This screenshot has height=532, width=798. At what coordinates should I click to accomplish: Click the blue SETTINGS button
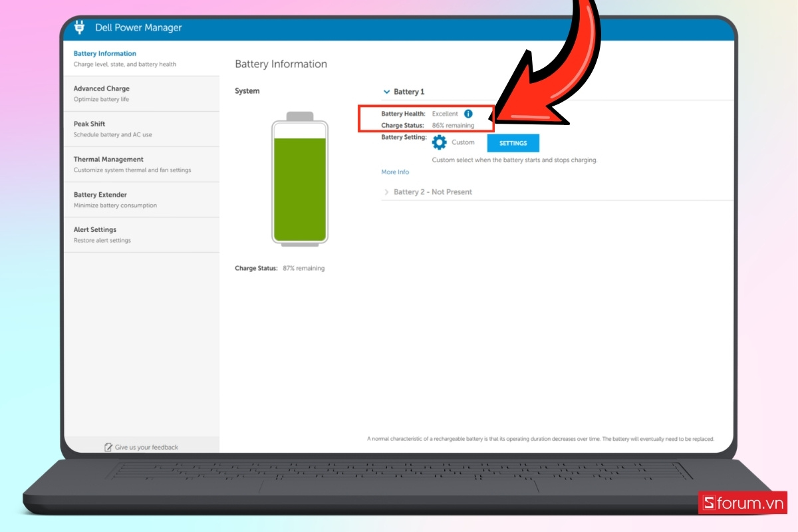513,143
